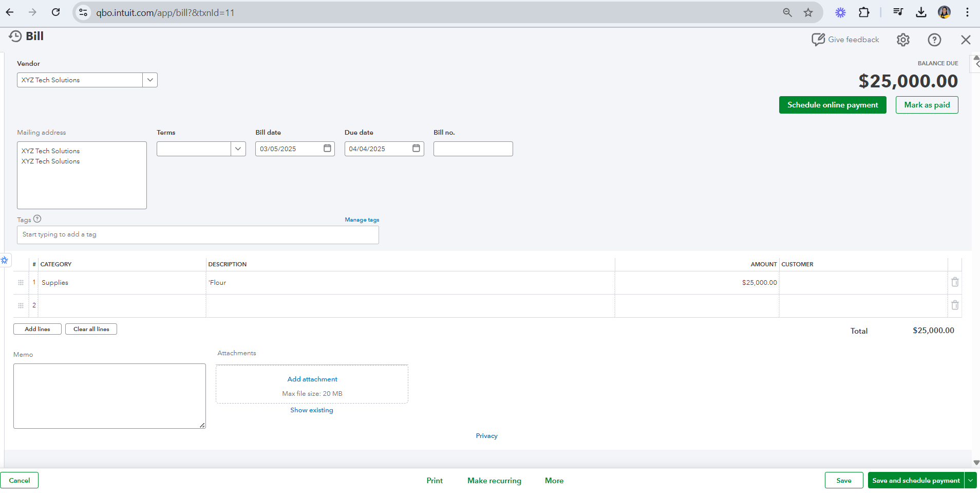Image resolution: width=980 pixels, height=493 pixels.
Task: Go back to the previous browser page
Action: (10, 12)
